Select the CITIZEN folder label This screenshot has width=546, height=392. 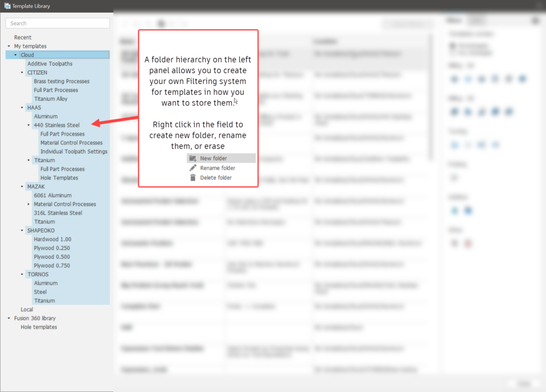point(37,73)
